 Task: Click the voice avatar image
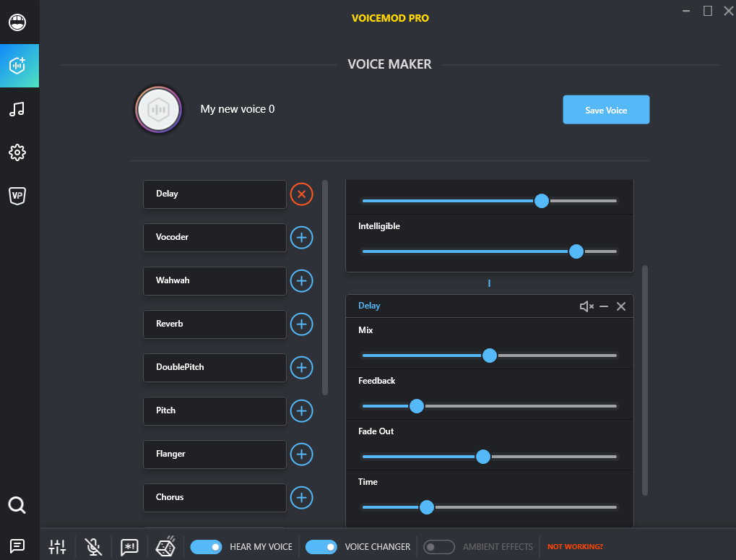tap(159, 109)
